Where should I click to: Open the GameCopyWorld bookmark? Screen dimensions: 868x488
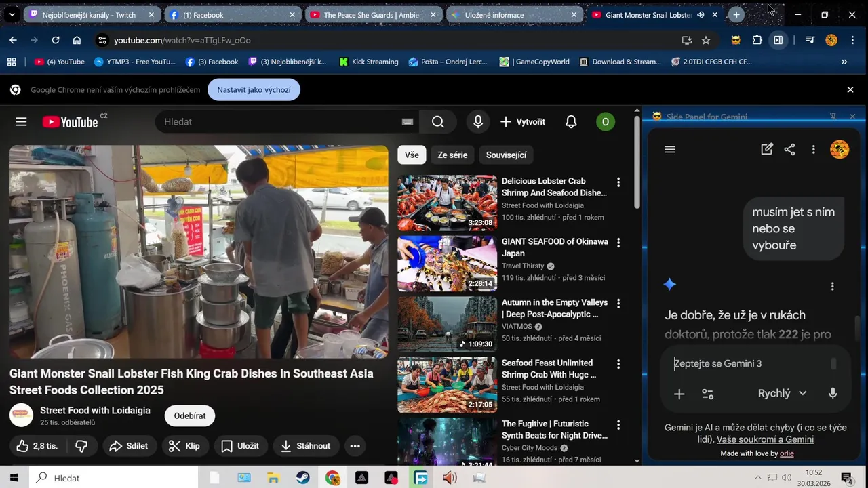[534, 62]
